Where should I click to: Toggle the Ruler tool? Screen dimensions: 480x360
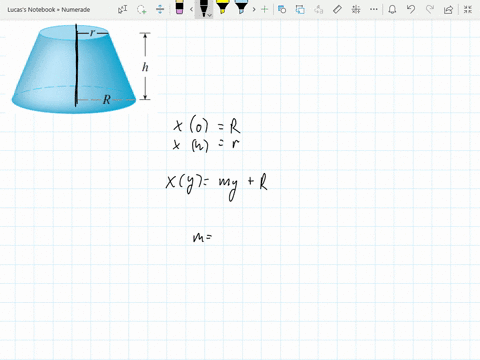point(337,9)
